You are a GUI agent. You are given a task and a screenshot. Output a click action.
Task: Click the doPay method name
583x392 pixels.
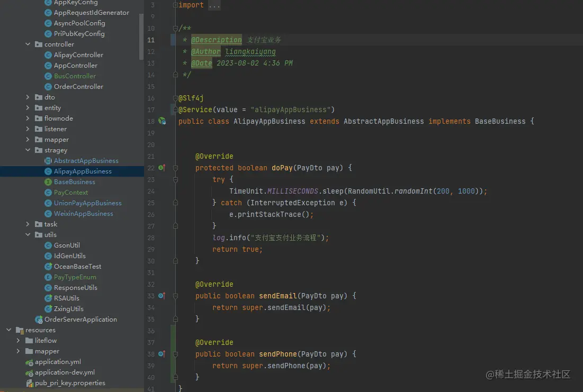point(282,168)
